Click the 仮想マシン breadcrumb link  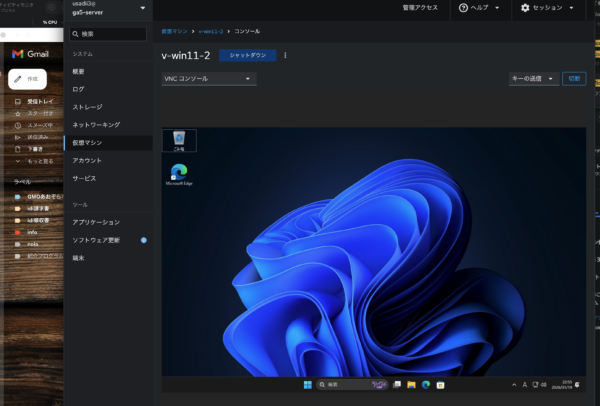tap(174, 32)
